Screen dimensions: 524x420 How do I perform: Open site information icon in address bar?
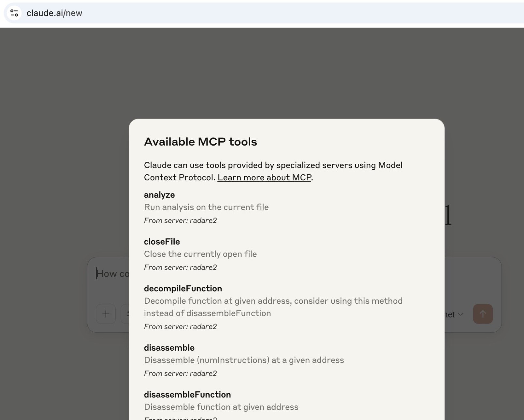point(14,13)
